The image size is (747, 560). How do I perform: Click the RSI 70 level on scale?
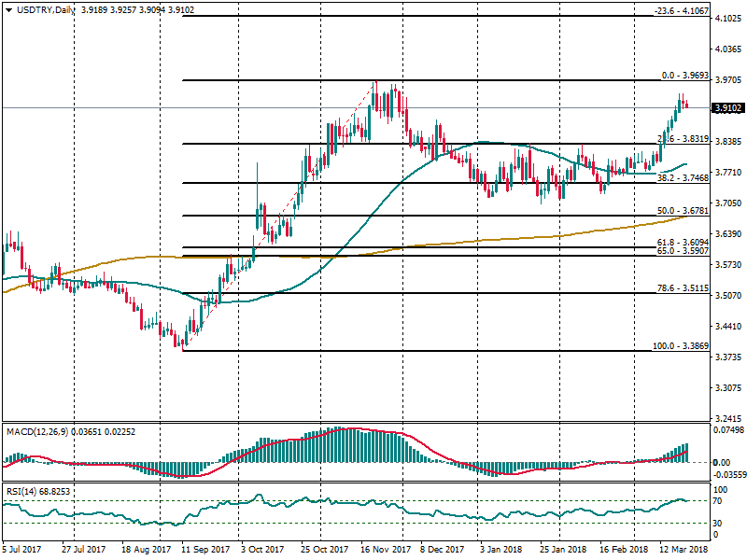click(718, 501)
